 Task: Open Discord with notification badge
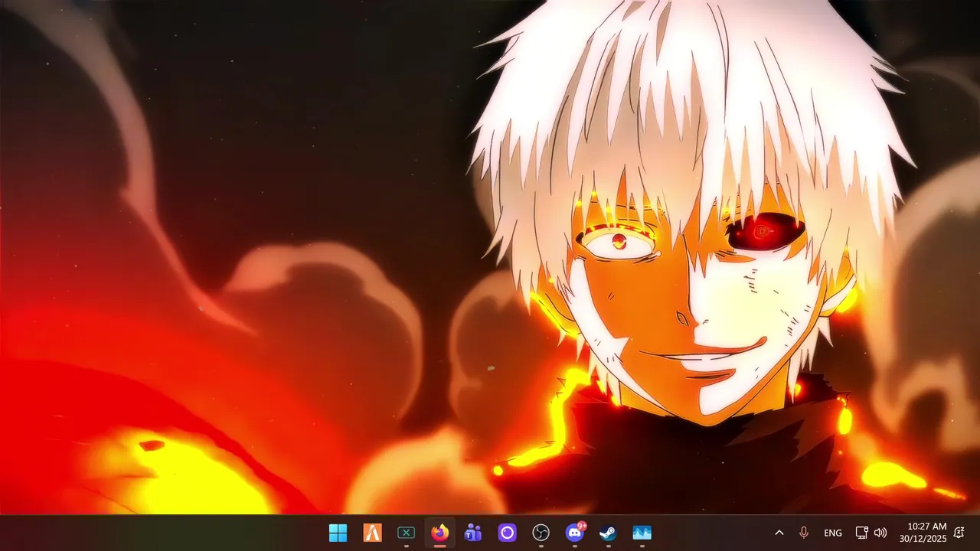pos(574,533)
